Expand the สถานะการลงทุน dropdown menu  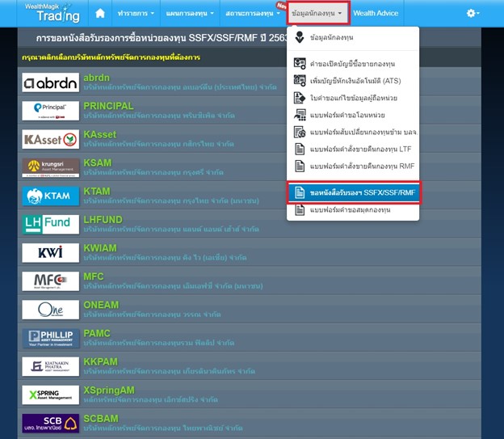click(x=253, y=13)
